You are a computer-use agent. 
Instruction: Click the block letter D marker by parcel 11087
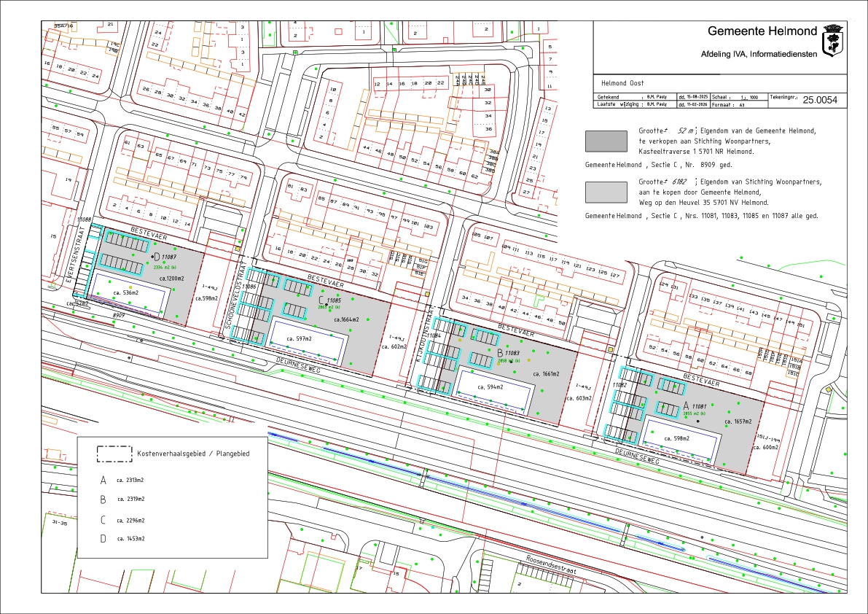point(155,257)
